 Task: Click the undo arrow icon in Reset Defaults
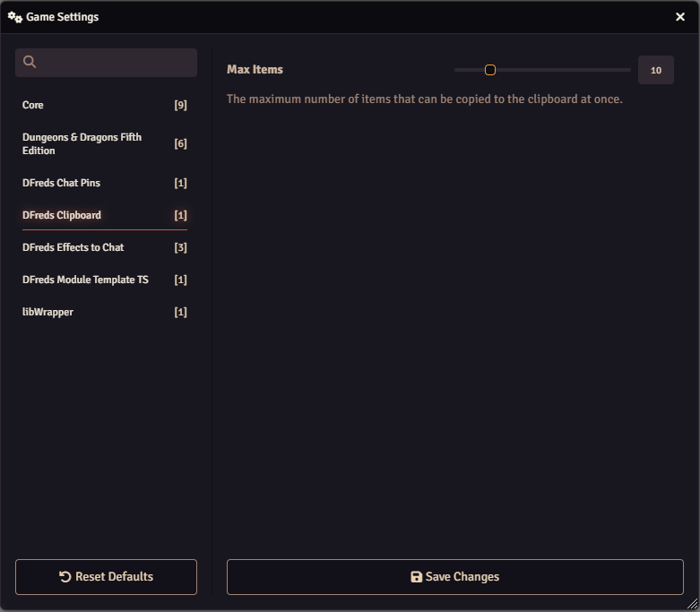[65, 577]
